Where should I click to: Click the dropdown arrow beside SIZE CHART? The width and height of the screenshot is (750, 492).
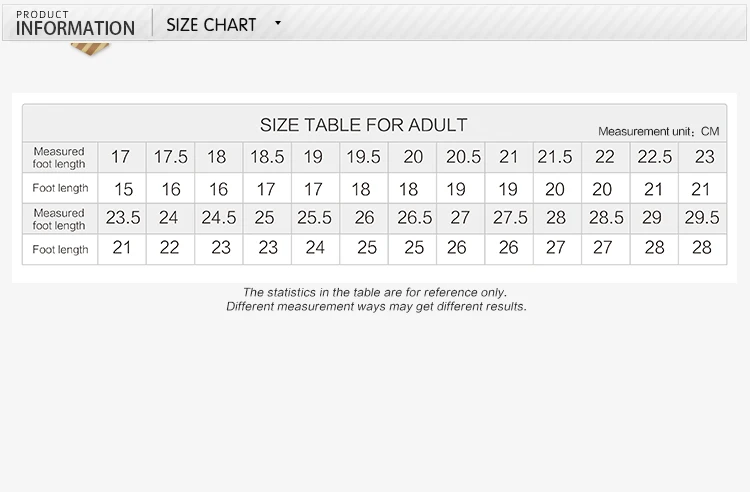[278, 23]
